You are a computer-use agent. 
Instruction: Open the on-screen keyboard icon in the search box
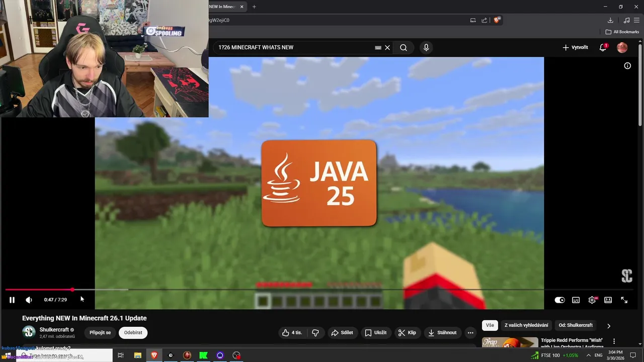point(378,48)
